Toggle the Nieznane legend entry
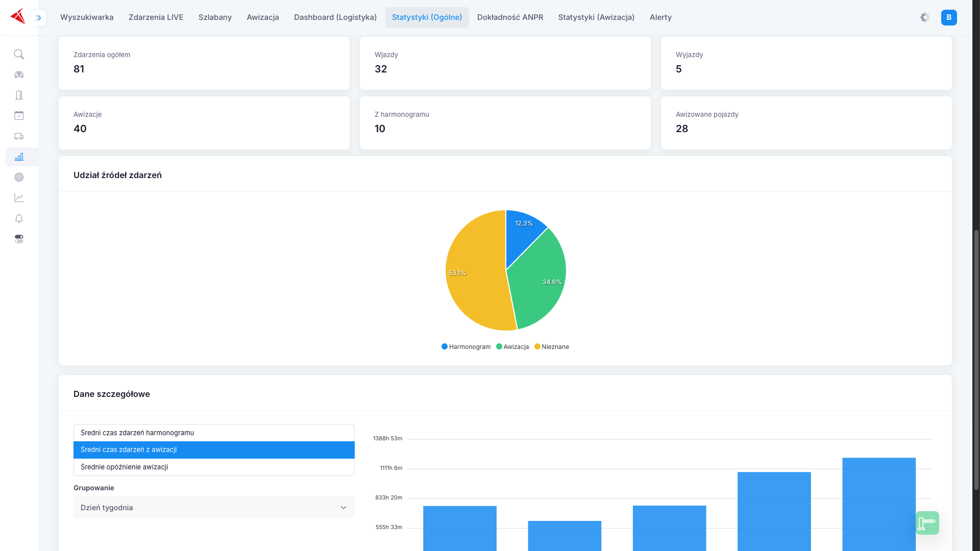 point(552,347)
